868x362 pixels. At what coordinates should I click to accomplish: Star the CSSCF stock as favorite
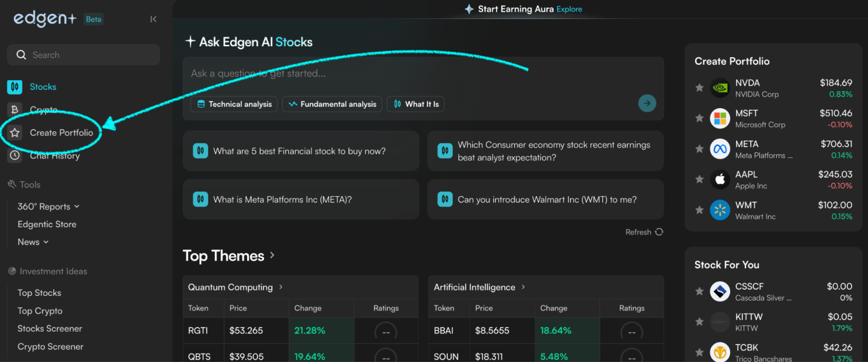(x=699, y=292)
